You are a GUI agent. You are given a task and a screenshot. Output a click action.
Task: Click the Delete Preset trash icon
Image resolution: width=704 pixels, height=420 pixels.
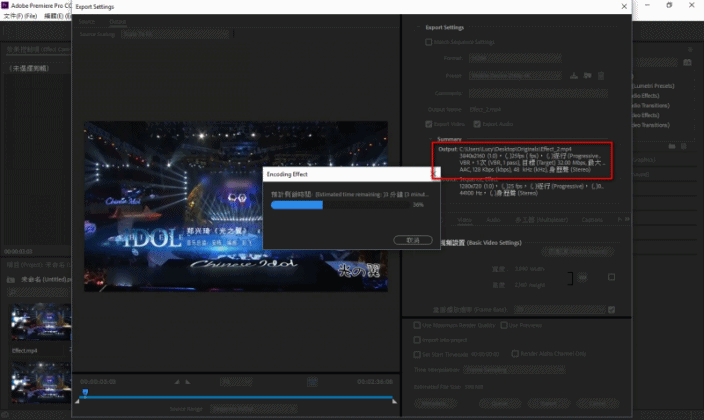pos(601,75)
